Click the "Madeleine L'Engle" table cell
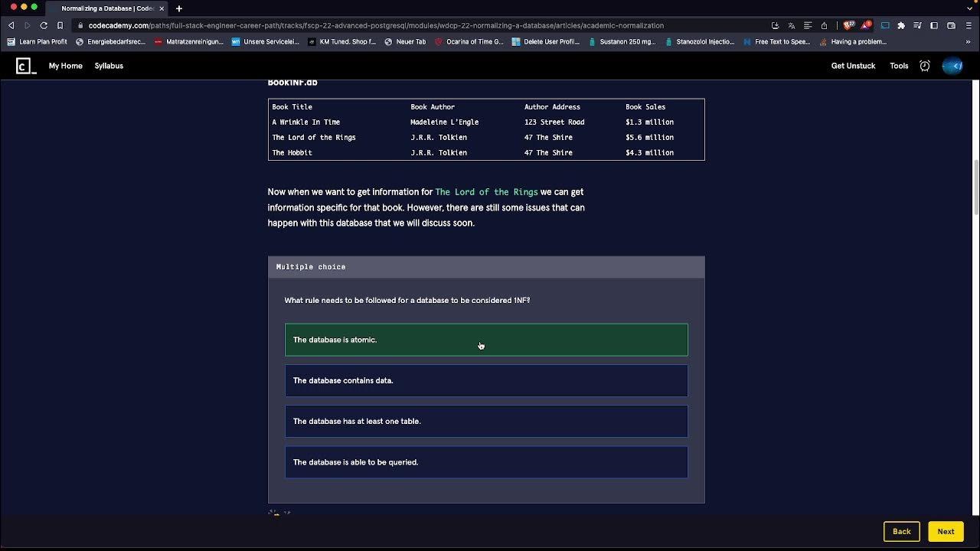The height and width of the screenshot is (551, 980). (x=445, y=122)
